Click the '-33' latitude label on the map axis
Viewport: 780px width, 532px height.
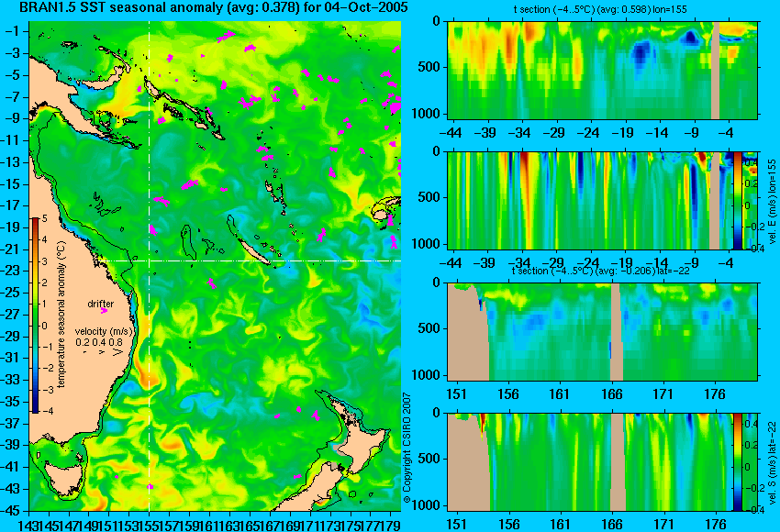click(x=11, y=380)
